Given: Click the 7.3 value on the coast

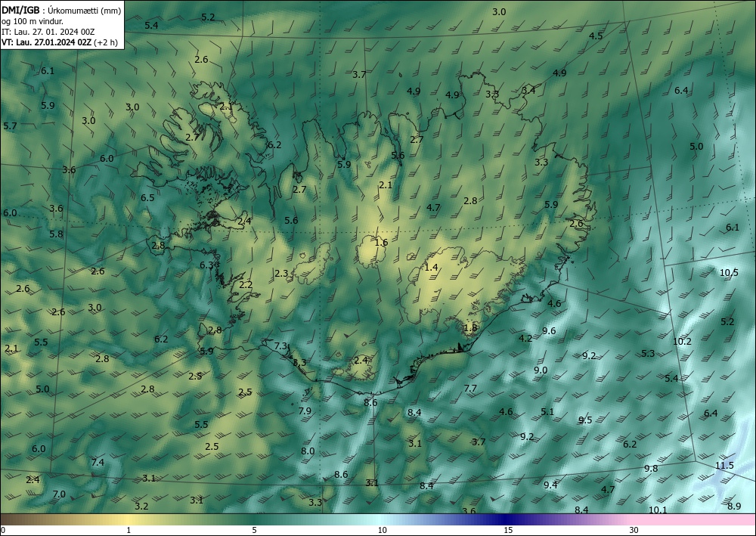Looking at the screenshot, I should click(x=280, y=346).
